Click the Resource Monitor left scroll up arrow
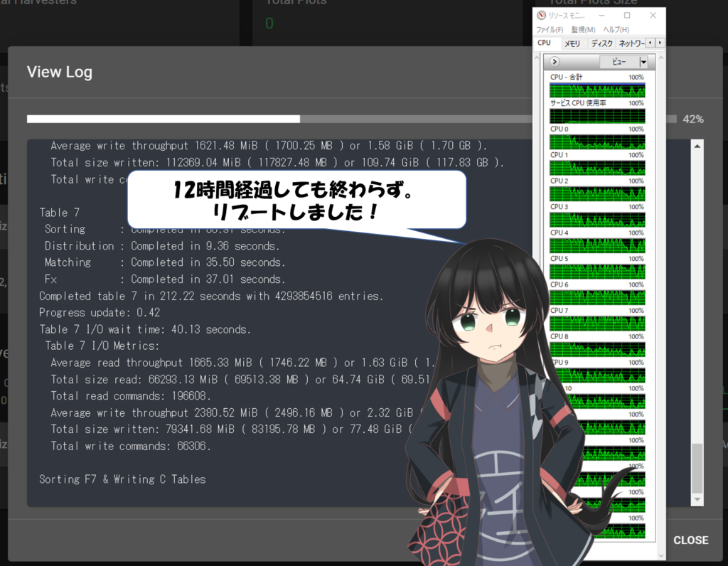 point(537,58)
